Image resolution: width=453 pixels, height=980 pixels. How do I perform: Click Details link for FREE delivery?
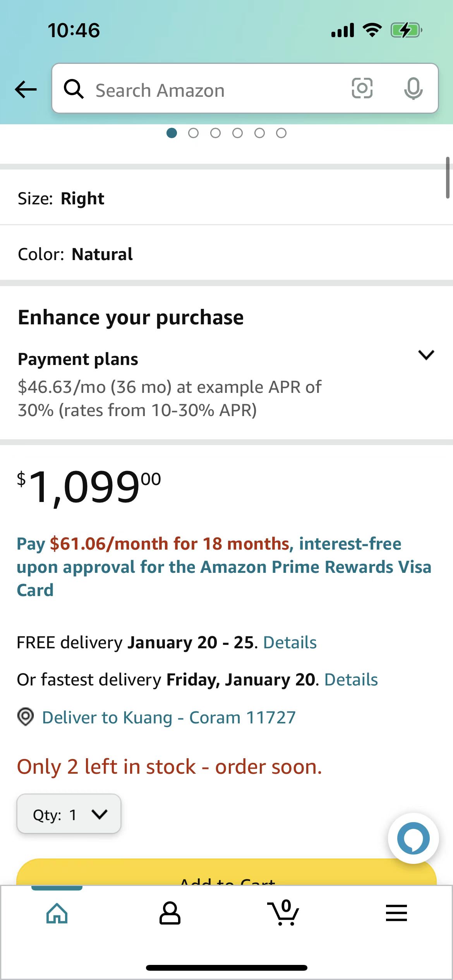pyautogui.click(x=290, y=642)
